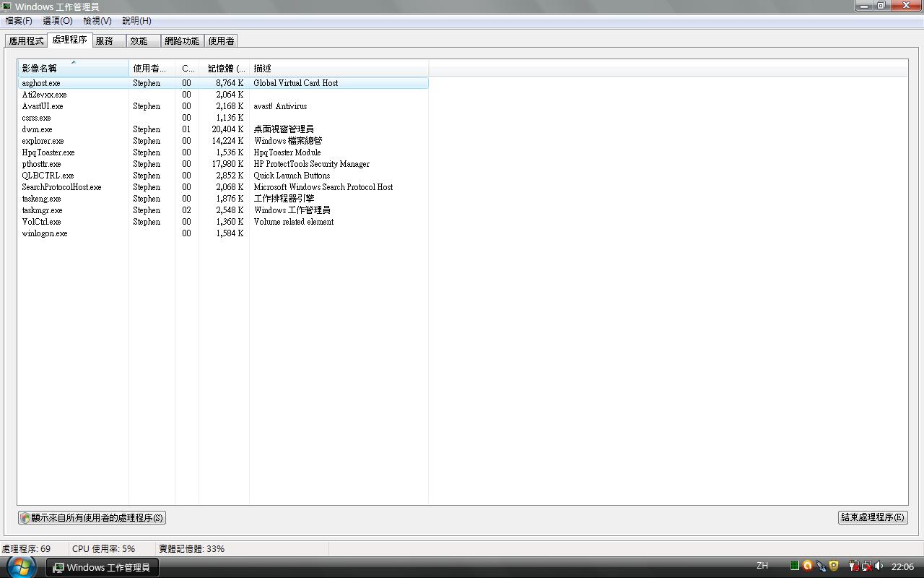Click Windows 工作管理員 taskbar button

(102, 567)
